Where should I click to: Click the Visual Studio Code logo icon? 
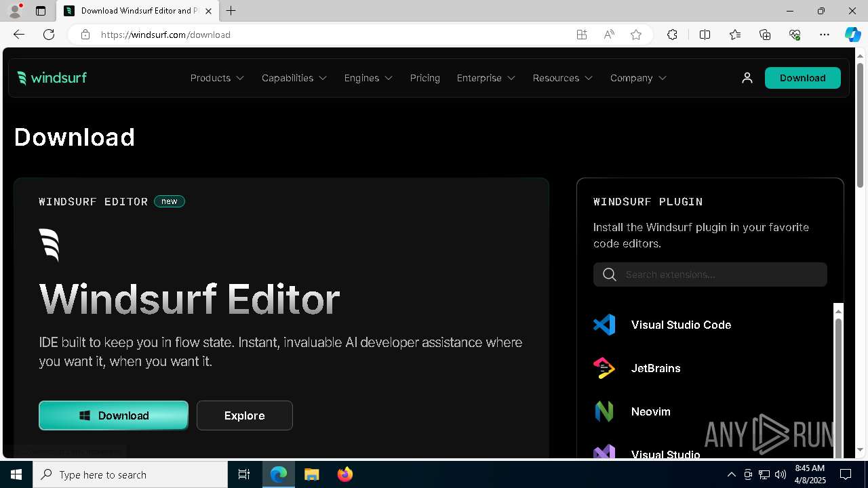604,325
